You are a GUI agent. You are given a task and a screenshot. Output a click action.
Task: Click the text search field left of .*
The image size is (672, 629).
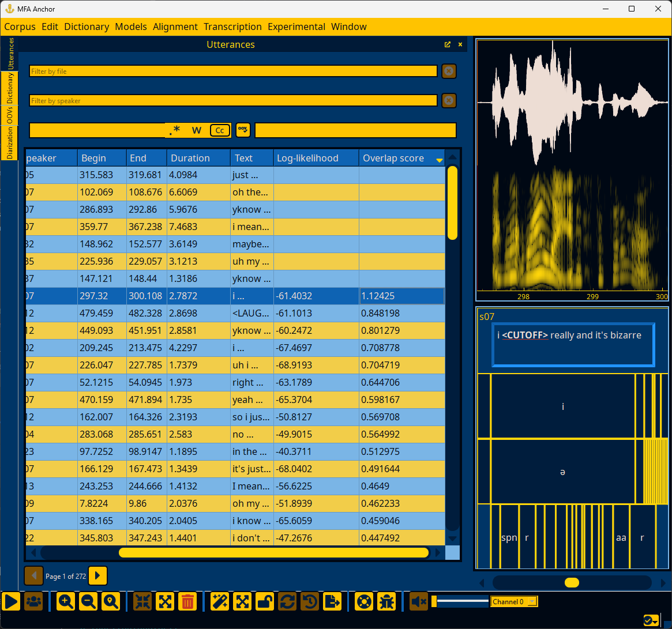(x=97, y=130)
